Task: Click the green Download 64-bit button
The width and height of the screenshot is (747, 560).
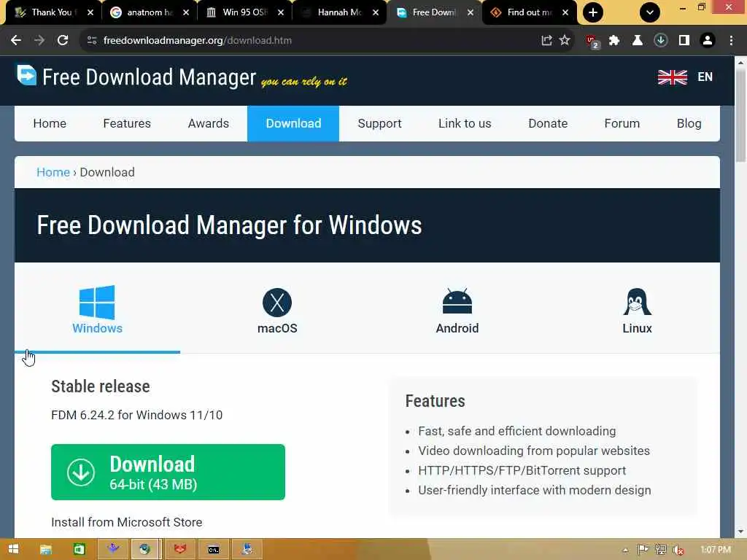Action: click(169, 472)
